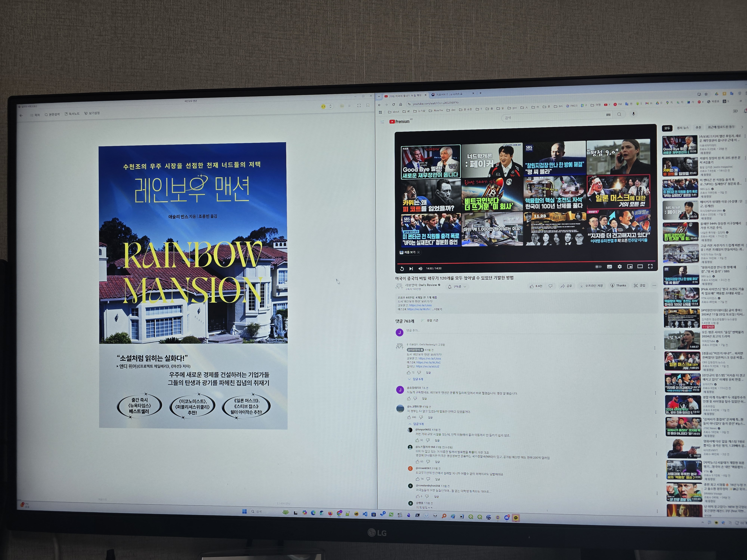Open 보기설정 view settings menu

(x=92, y=113)
